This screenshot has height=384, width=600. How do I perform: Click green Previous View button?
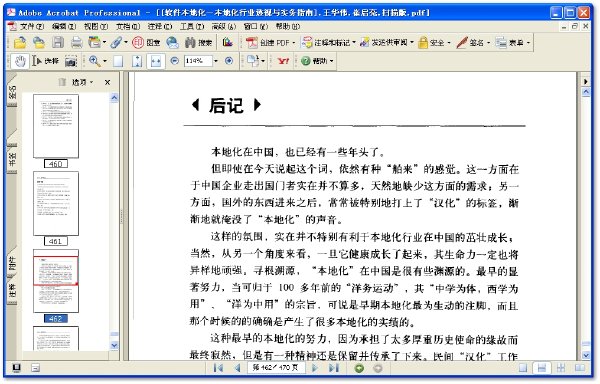(359, 368)
